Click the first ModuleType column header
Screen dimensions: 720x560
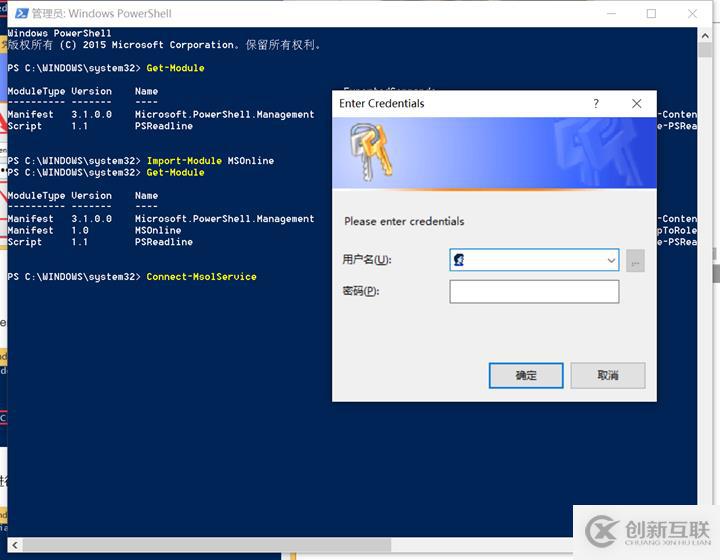pos(36,91)
